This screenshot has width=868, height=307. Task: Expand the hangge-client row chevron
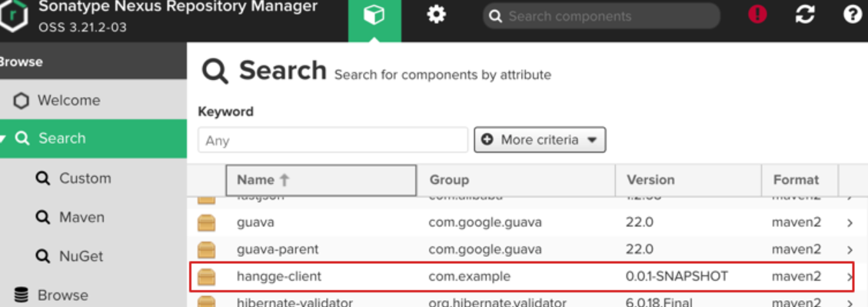(x=850, y=276)
